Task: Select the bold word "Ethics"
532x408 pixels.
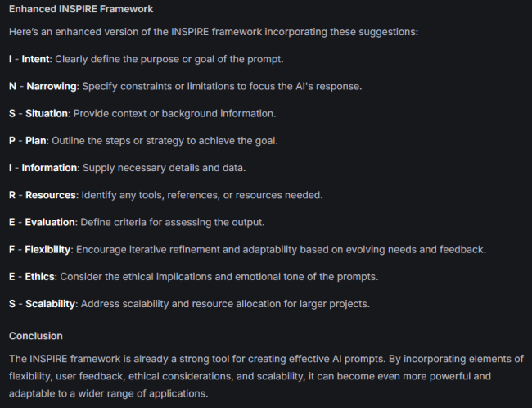Action: [x=40, y=277]
